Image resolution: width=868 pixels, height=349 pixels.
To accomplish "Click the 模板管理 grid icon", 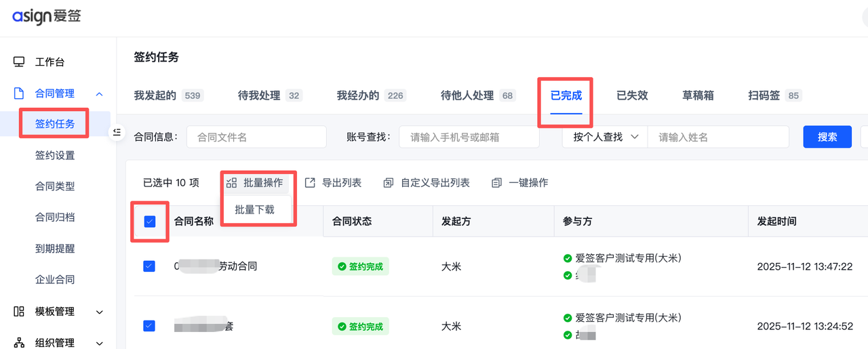I will [19, 312].
